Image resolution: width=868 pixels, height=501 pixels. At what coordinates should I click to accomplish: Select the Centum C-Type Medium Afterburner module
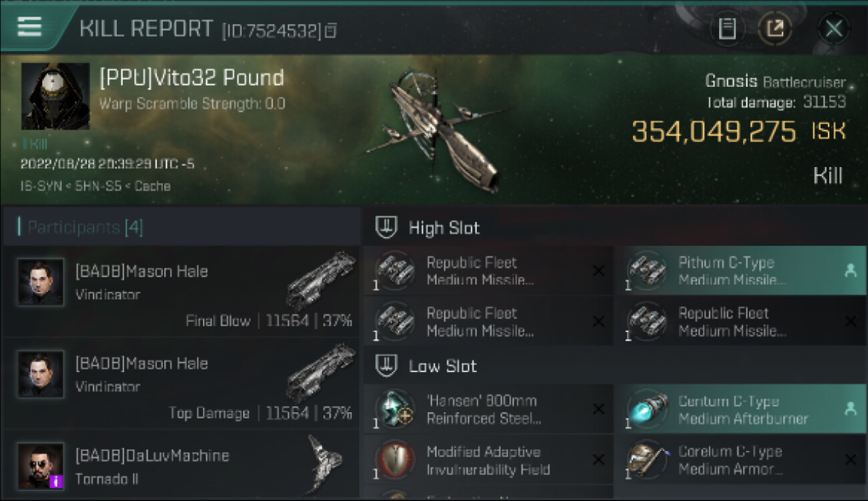coord(740,410)
